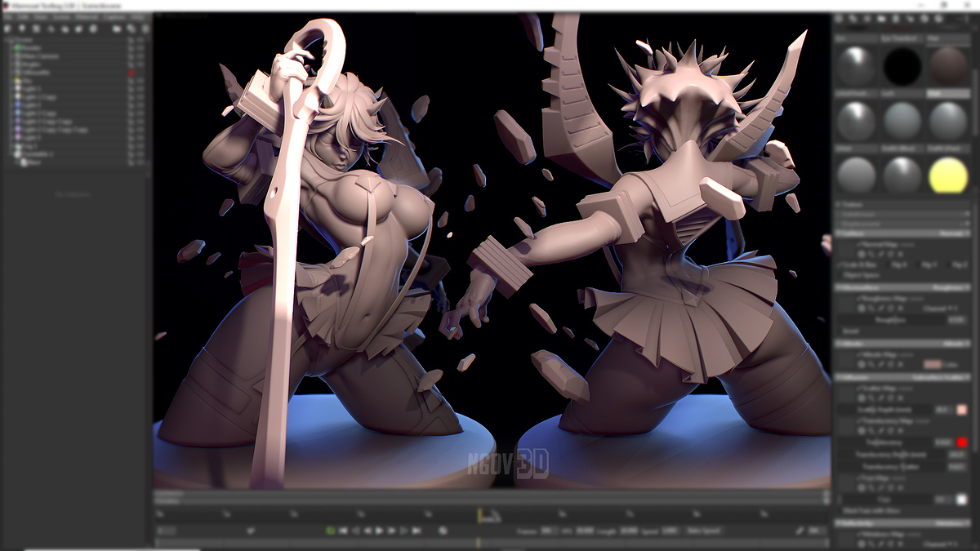
Task: Open the peach scatter color swatch
Action: point(962,410)
